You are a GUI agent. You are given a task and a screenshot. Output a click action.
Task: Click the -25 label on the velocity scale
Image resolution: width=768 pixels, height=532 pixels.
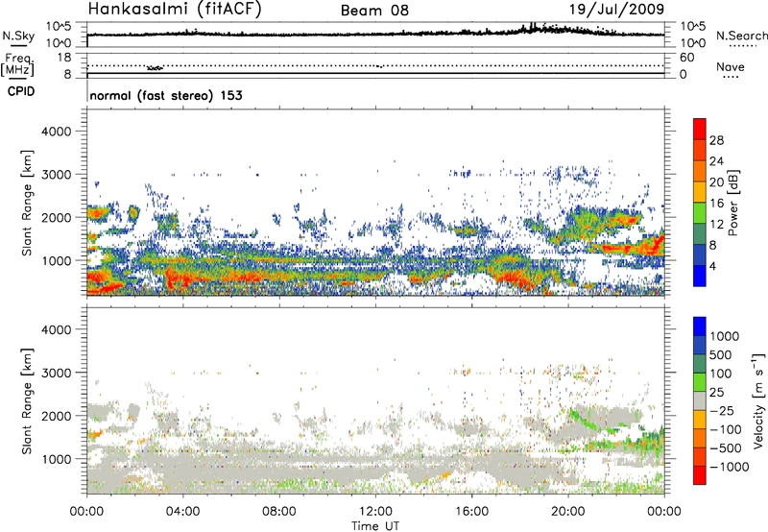720,411
